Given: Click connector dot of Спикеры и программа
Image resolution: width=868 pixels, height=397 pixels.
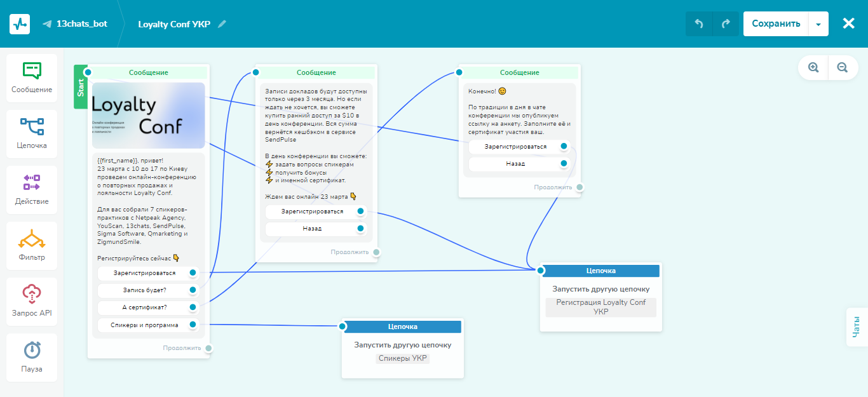Looking at the screenshot, I should pos(193,325).
